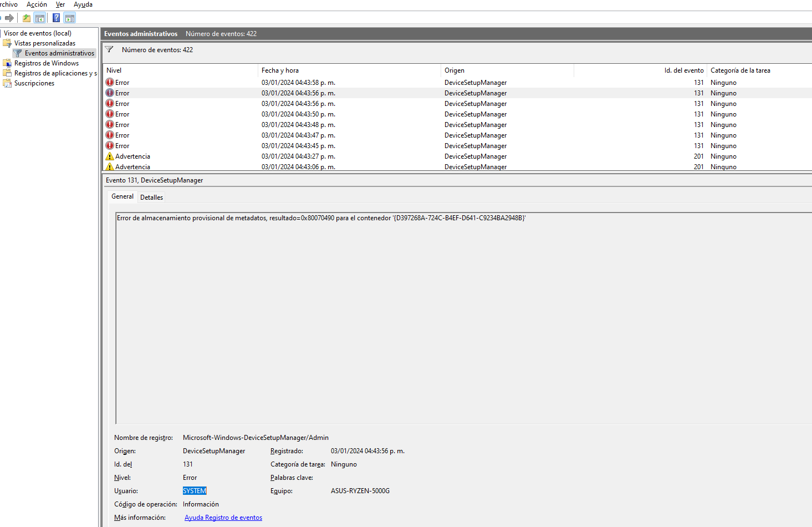The height and width of the screenshot is (527, 812).
Task: Select the Error event at 04:43:48 p. m.
Action: pyautogui.click(x=457, y=124)
